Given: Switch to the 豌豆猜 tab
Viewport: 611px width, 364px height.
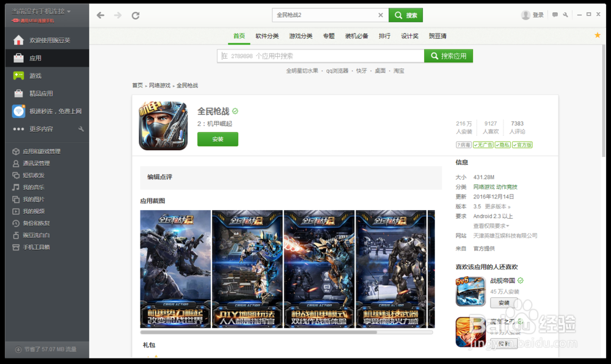Looking at the screenshot, I should [x=437, y=36].
